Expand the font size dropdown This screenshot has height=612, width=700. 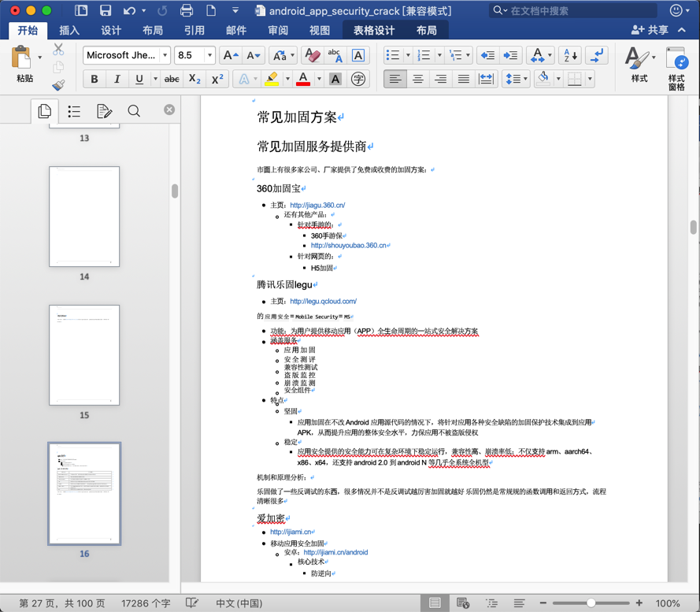tap(209, 56)
